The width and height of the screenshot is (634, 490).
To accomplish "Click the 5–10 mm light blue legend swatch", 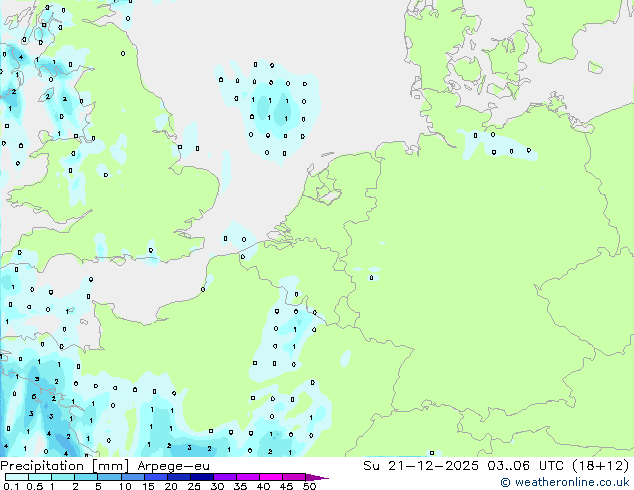I will point(109,477).
